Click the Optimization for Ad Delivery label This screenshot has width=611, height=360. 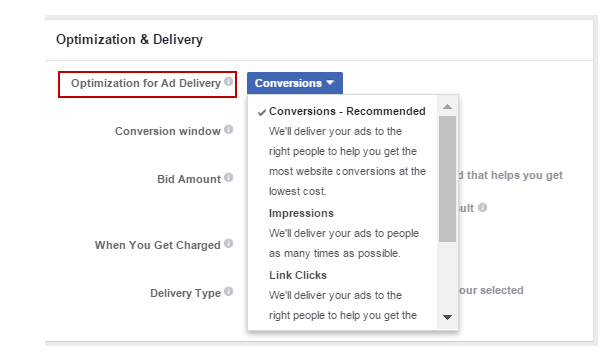click(146, 83)
